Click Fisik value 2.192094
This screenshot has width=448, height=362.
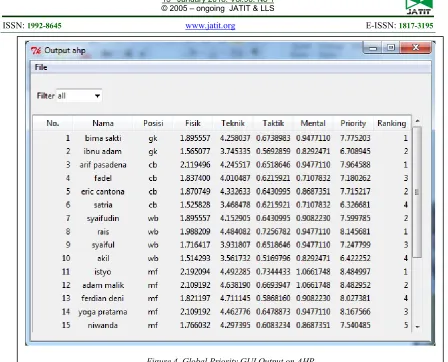click(x=195, y=272)
